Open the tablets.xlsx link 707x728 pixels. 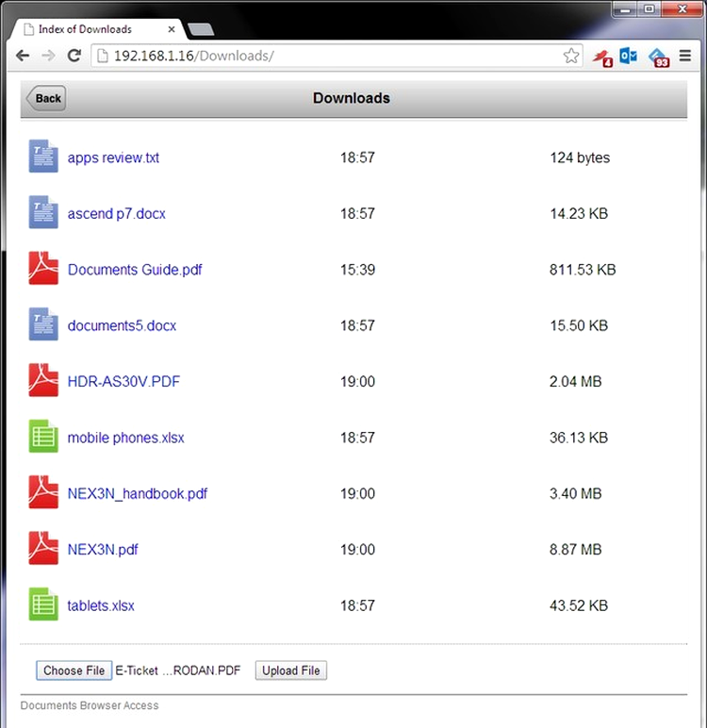(101, 606)
